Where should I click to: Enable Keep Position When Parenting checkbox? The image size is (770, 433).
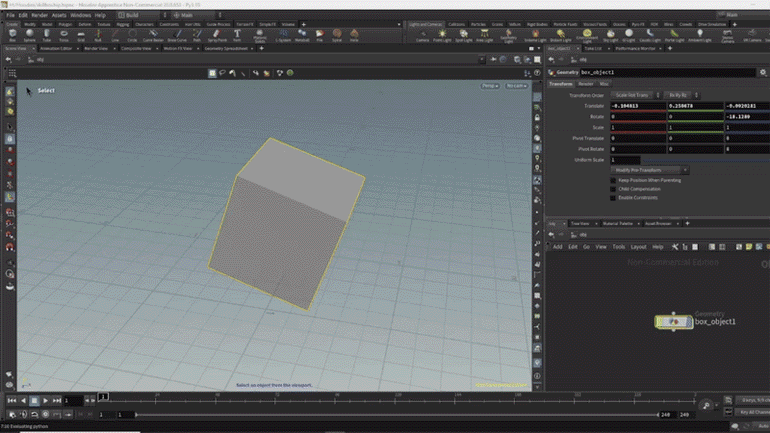(x=614, y=180)
